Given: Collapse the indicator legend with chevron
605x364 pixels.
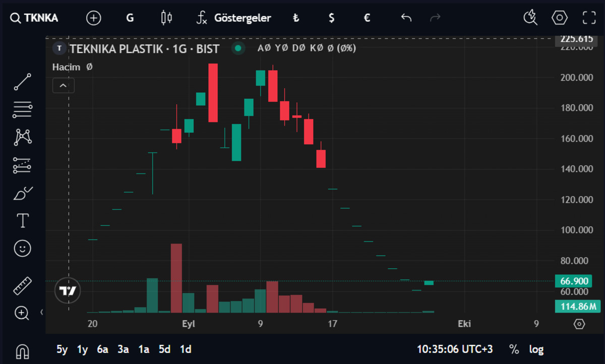Looking at the screenshot, I should point(64,86).
